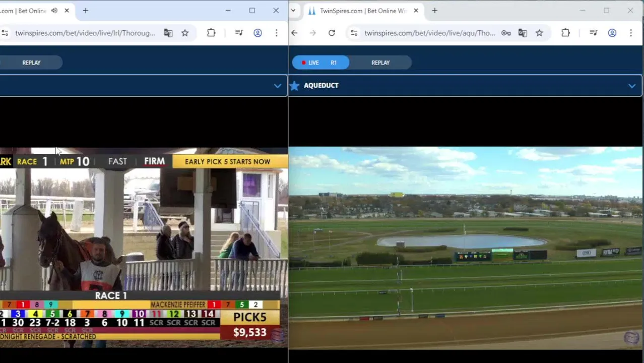The height and width of the screenshot is (363, 644).
Task: Open media controls icon in left window
Action: (x=239, y=33)
